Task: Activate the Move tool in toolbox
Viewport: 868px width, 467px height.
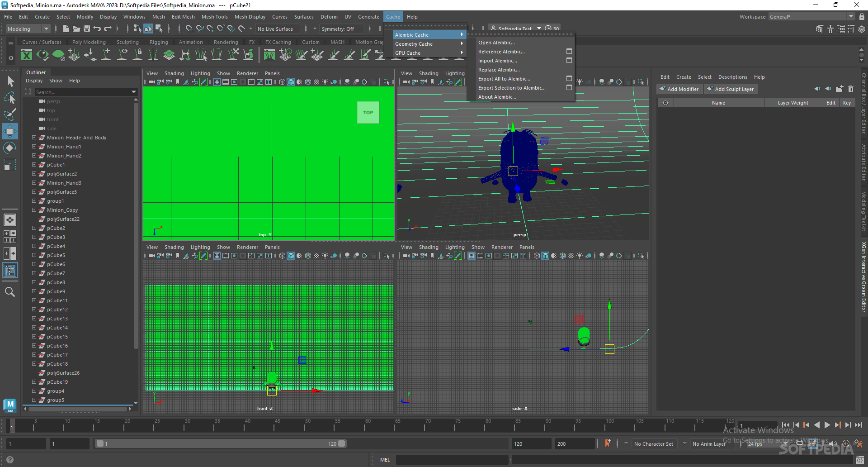Action: [x=10, y=131]
